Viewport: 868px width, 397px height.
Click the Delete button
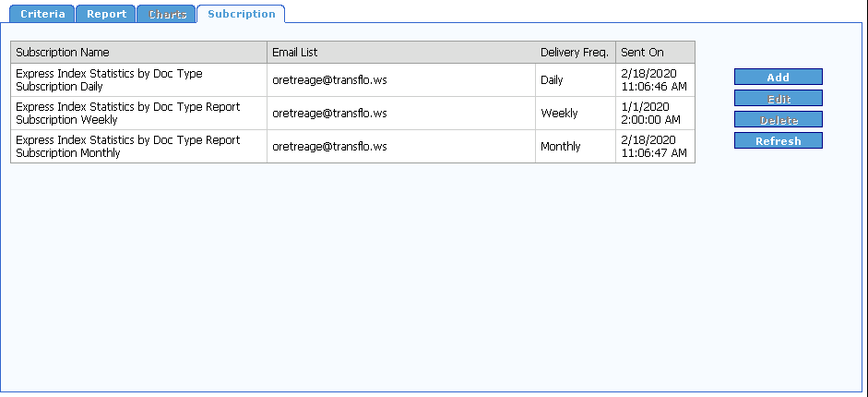779,120
